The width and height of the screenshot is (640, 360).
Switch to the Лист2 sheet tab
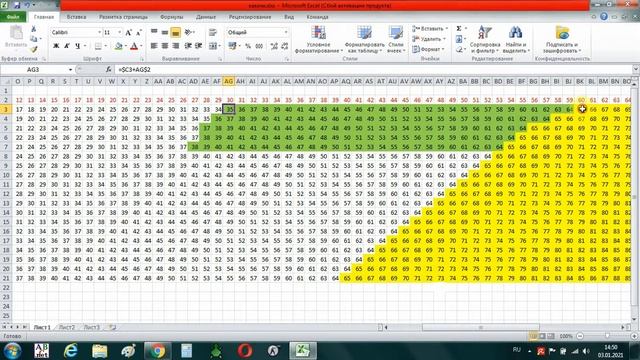67,327
